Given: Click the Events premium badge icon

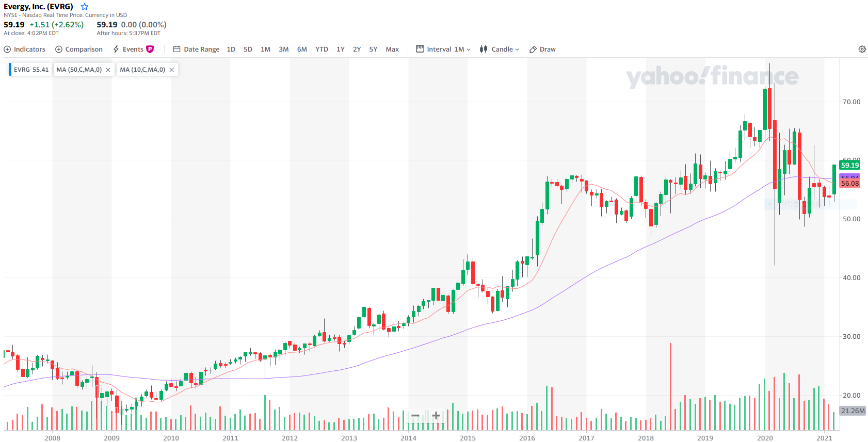Looking at the screenshot, I should click(x=150, y=50).
